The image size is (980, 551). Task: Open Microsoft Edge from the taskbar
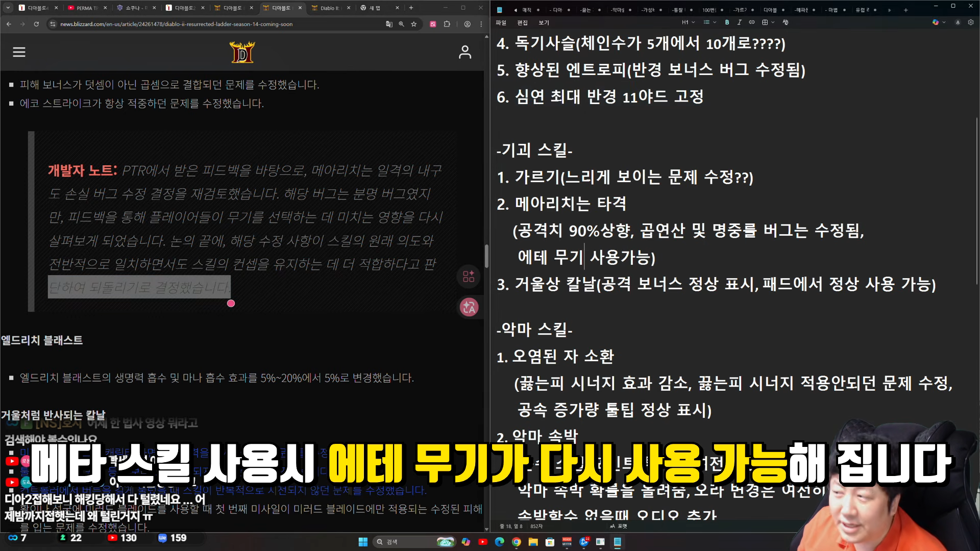click(499, 542)
